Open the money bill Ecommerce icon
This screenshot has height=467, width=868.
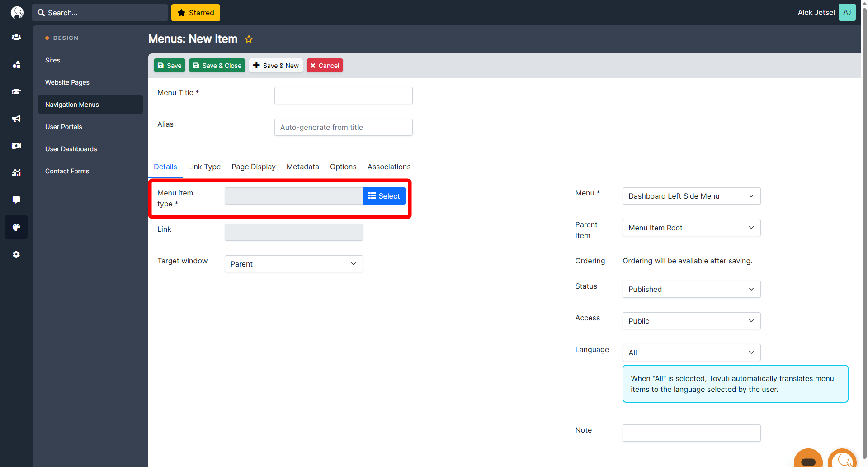pyautogui.click(x=16, y=146)
